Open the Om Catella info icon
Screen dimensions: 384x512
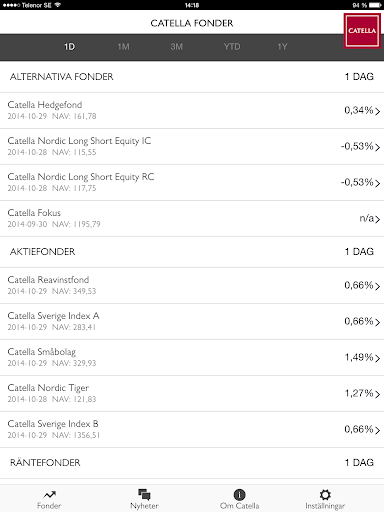click(239, 494)
